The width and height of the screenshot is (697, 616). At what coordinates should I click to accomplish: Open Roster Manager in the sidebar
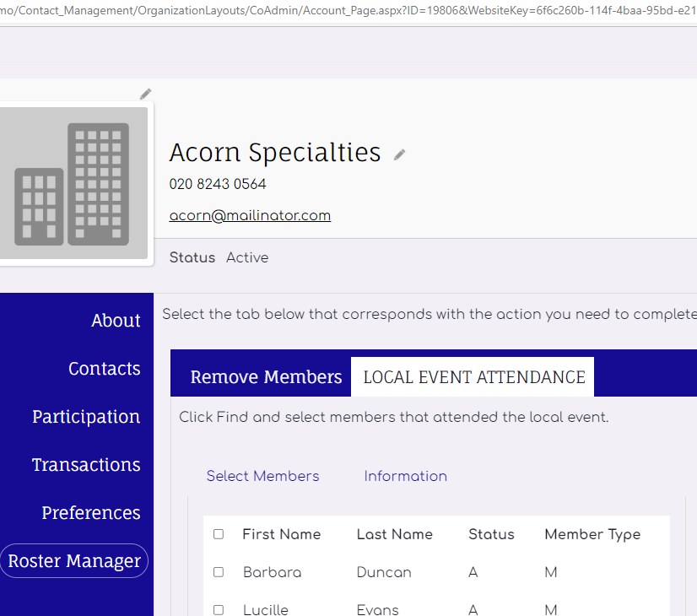pos(74,561)
